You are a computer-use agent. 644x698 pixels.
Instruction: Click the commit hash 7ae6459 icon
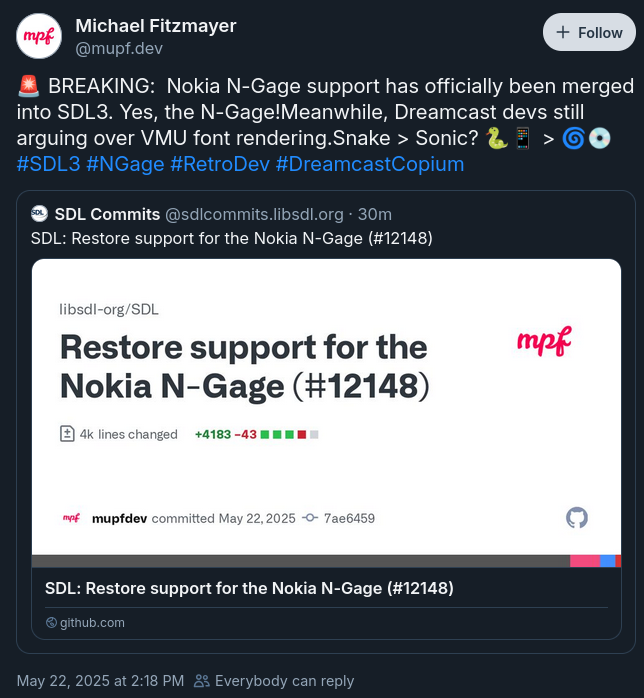(311, 518)
